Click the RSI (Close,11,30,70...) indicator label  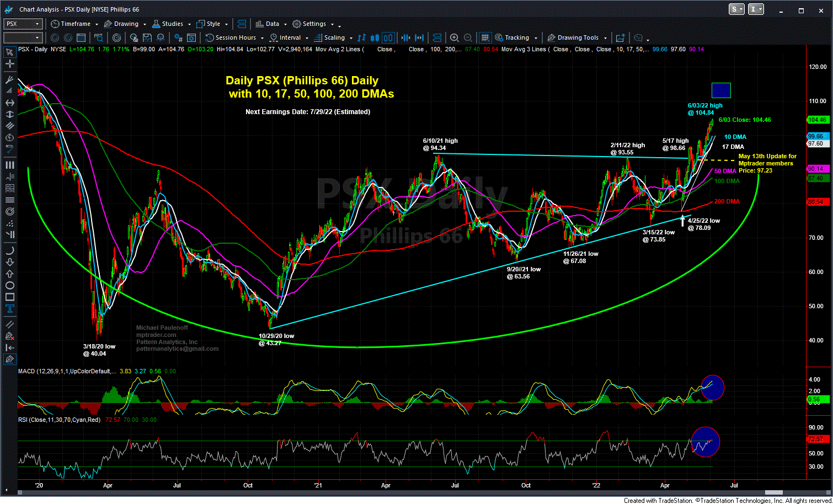(x=60, y=420)
